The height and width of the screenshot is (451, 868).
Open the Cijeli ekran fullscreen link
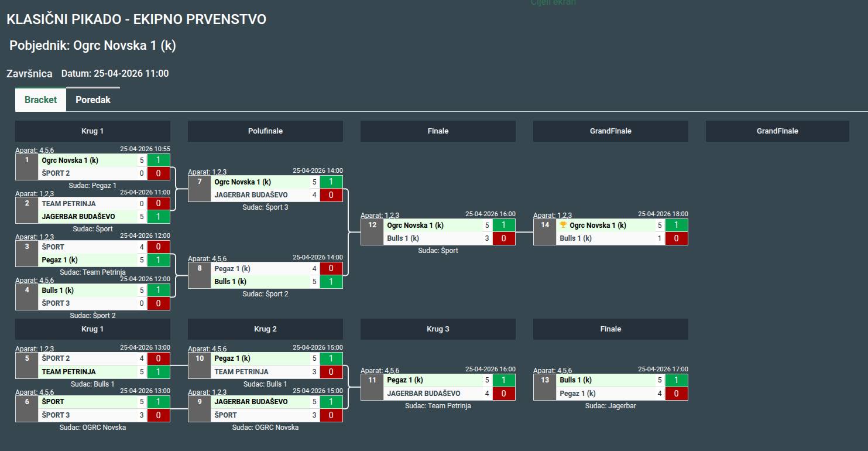[553, 3]
